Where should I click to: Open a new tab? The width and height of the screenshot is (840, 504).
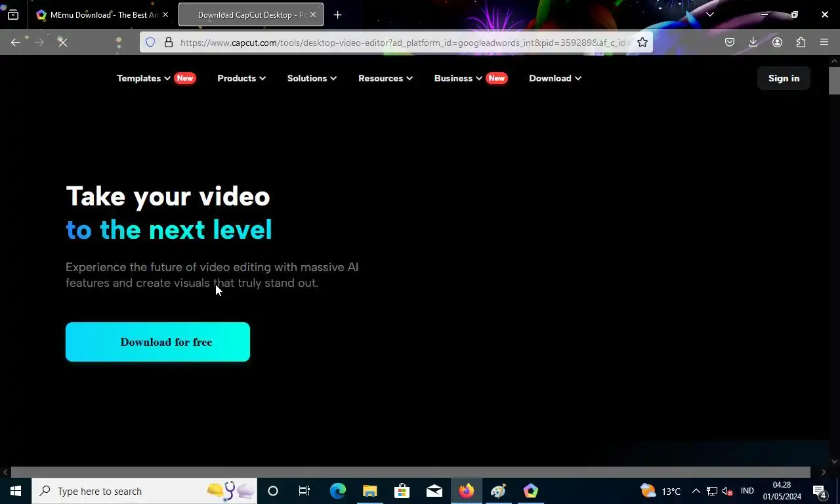[337, 14]
